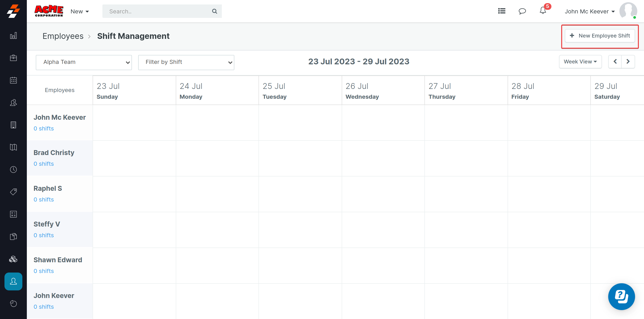The image size is (644, 319).
Task: Go to next week with right arrow
Action: (x=628, y=62)
